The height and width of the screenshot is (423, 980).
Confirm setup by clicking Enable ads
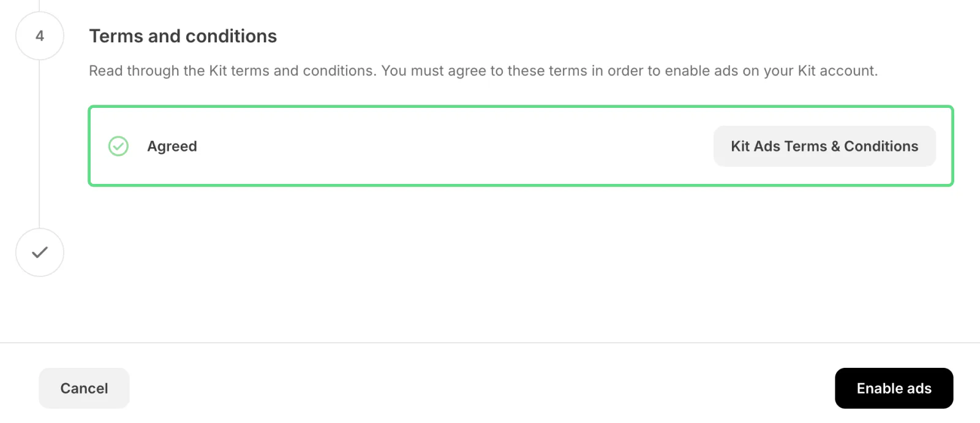[x=894, y=388]
